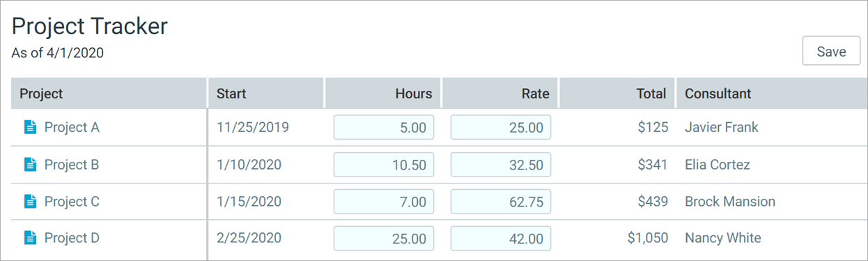The image size is (868, 261).
Task: Click the Hours field showing 10.50
Action: (384, 165)
